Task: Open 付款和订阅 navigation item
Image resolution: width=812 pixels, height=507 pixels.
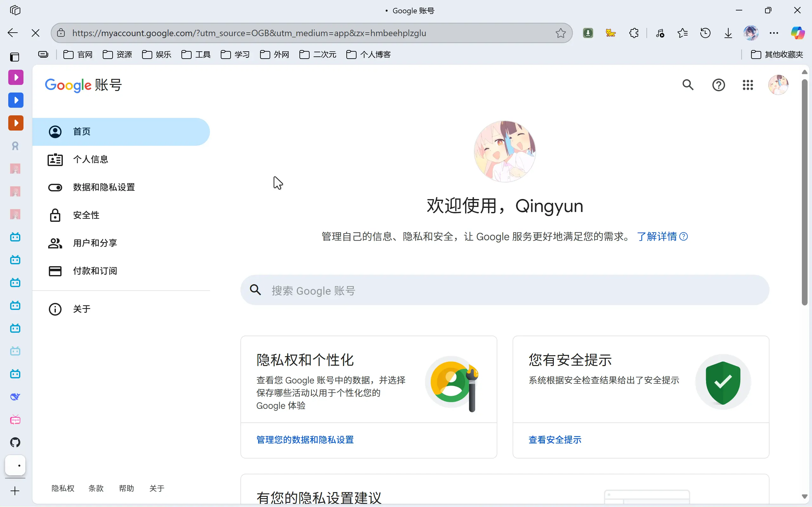Action: point(95,271)
